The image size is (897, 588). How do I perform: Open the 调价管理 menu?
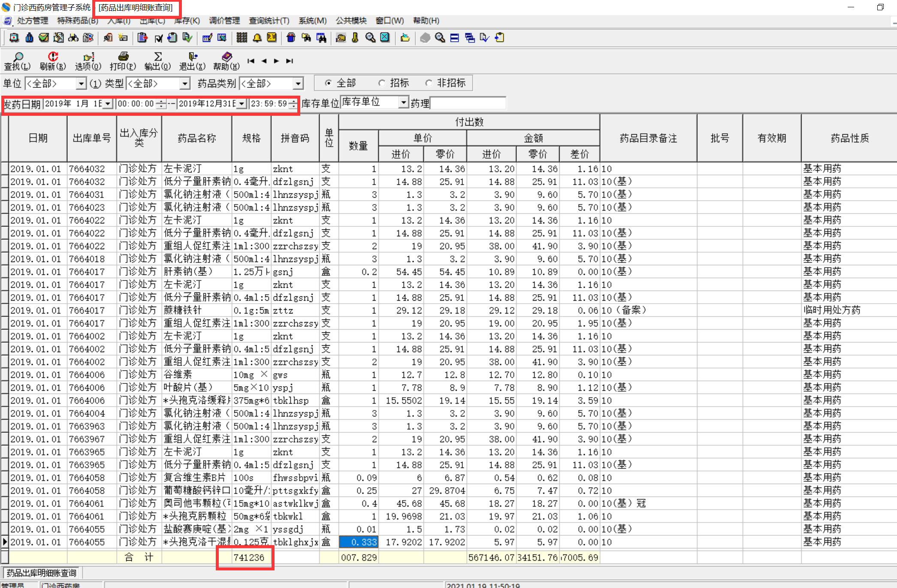[224, 21]
